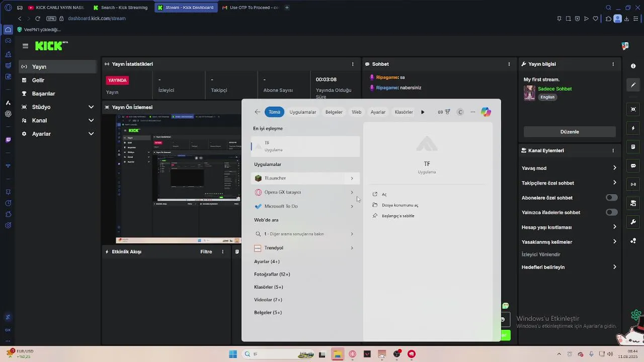Click Aç to open the TF app
Image resolution: width=644 pixels, height=362 pixels.
384,194
